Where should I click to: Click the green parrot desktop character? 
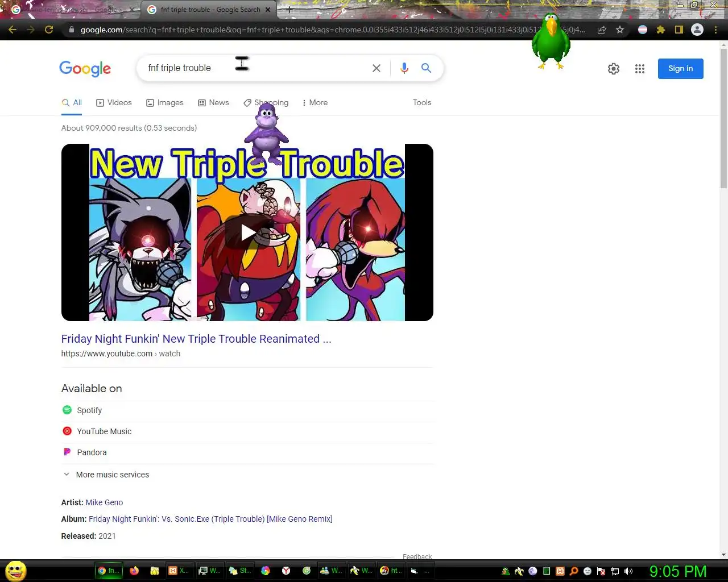(x=551, y=41)
